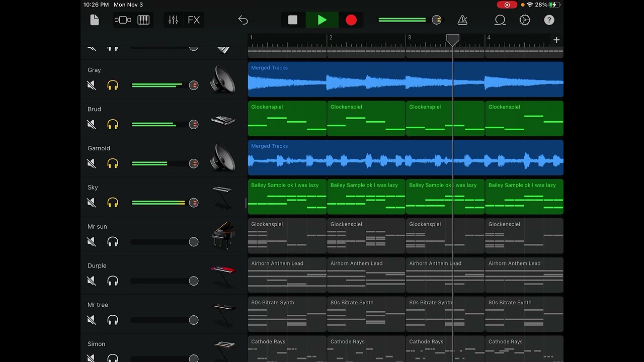Select the Gray track name

tap(94, 70)
